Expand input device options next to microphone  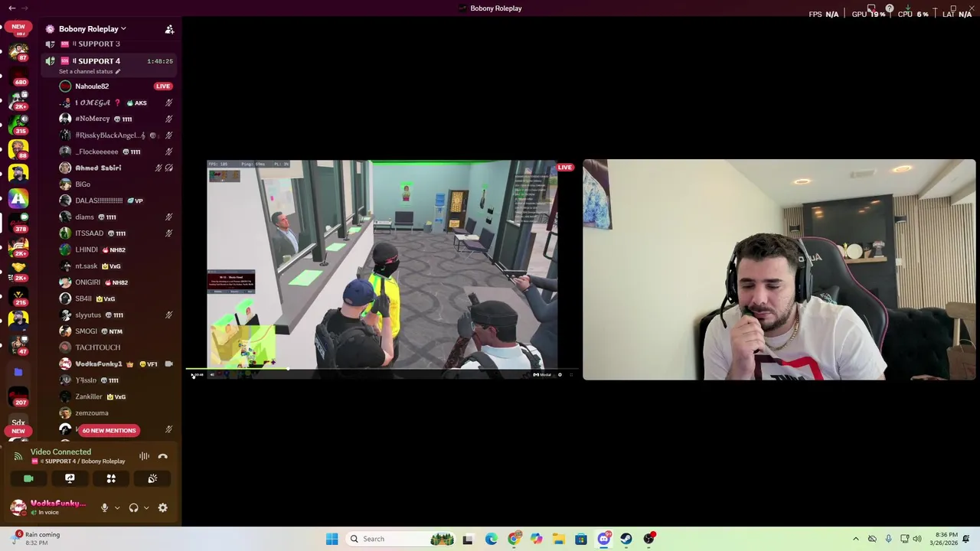click(116, 508)
